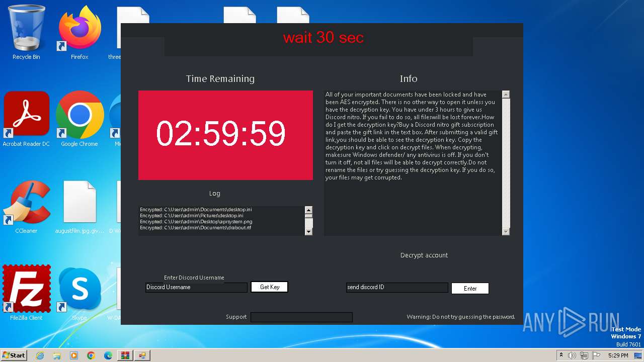Open the network tray icon
This screenshot has height=362, width=644.
point(584,355)
